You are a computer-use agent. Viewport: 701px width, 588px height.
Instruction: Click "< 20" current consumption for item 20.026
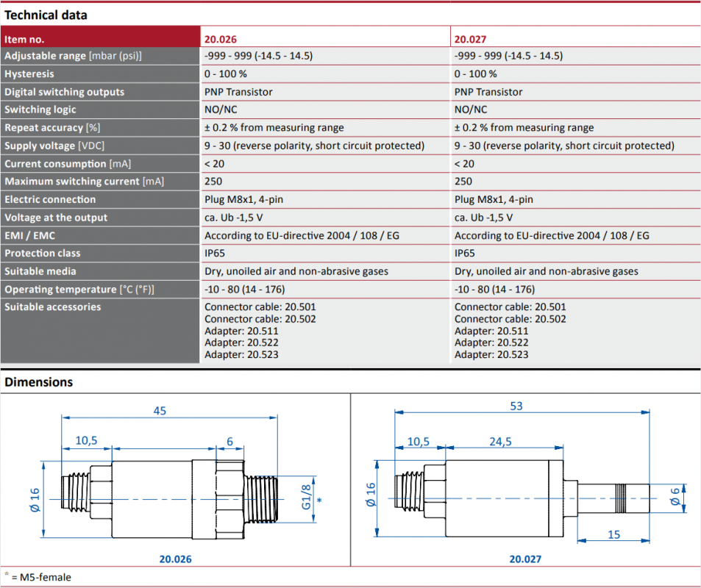(x=214, y=164)
